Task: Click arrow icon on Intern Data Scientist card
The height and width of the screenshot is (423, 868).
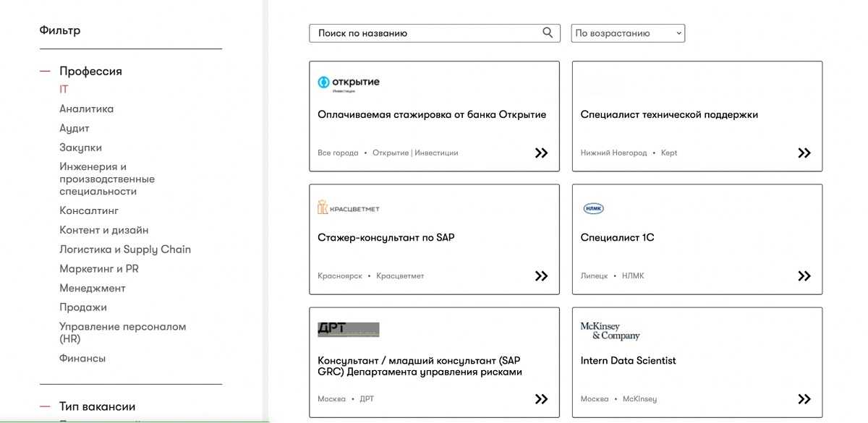Action: 804,398
